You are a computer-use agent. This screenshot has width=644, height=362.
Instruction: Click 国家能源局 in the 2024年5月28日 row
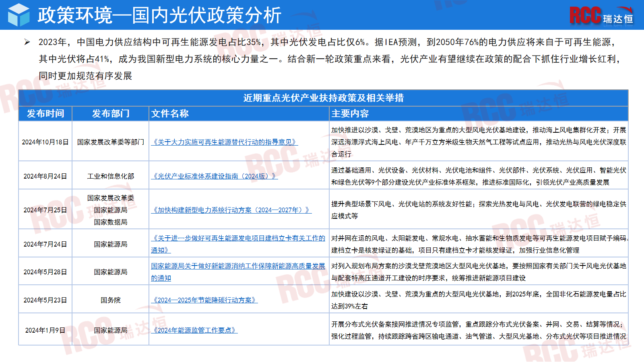point(111,272)
